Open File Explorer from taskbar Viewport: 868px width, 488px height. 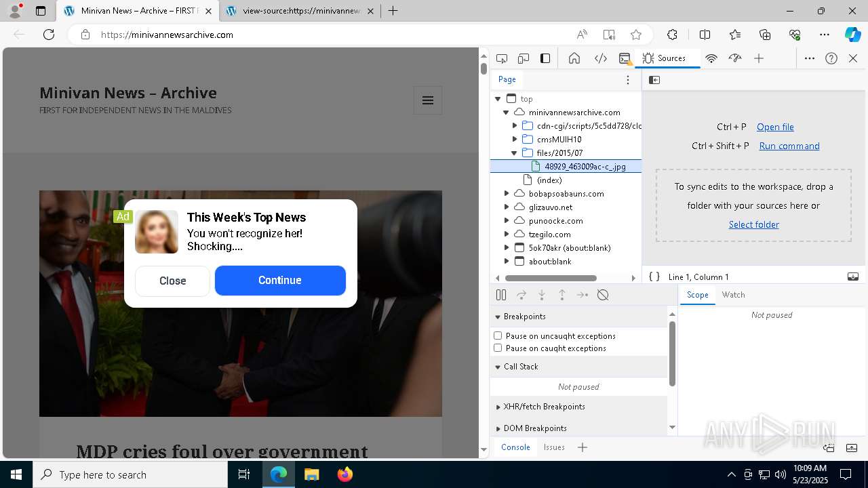coord(311,474)
